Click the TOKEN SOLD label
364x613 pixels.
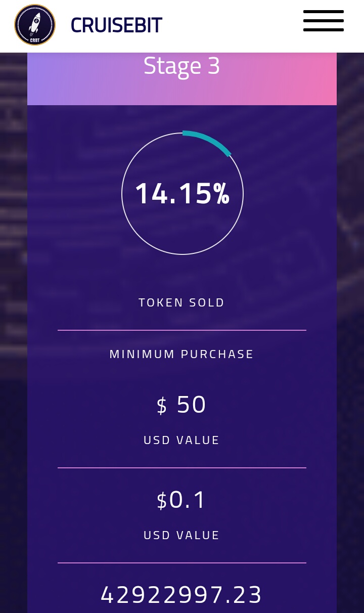(181, 302)
